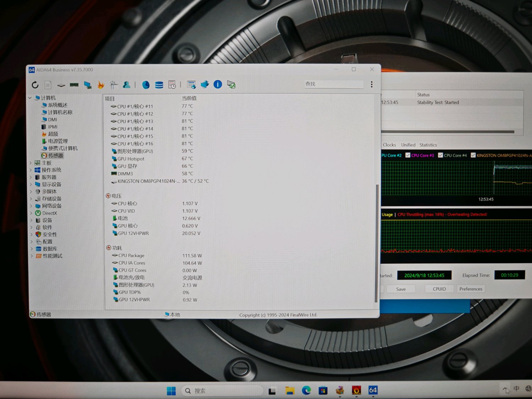Toggle KINGSTON drive checkbox in stability graph

tap(473, 155)
